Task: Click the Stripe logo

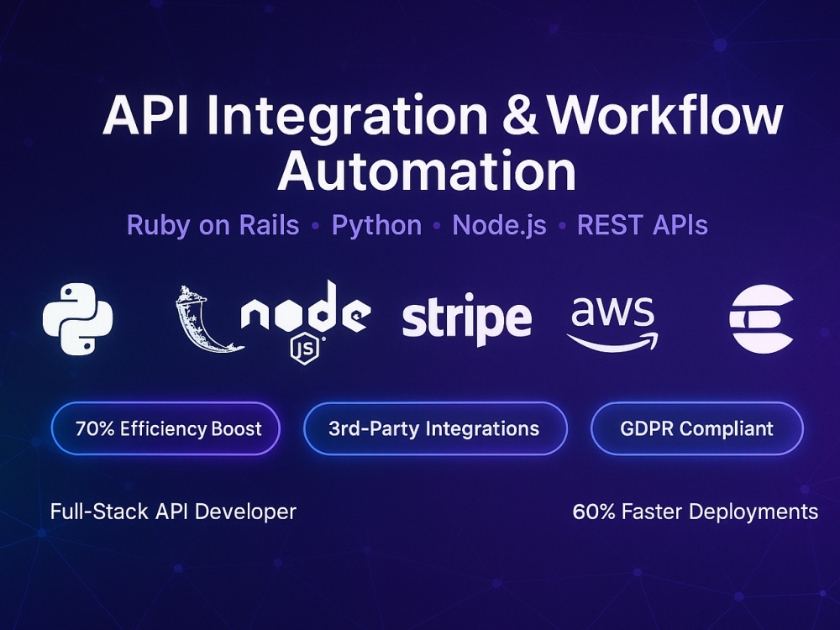Action: [x=466, y=319]
